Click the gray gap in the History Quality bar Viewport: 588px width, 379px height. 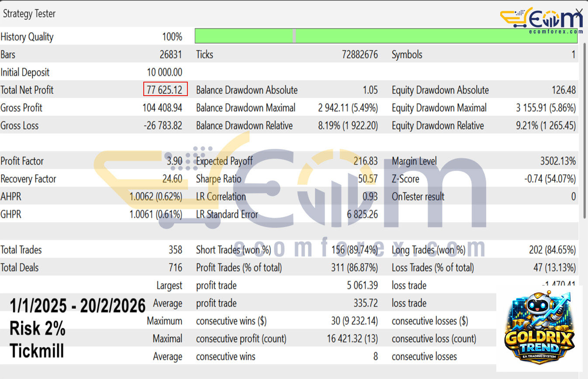[x=294, y=36]
